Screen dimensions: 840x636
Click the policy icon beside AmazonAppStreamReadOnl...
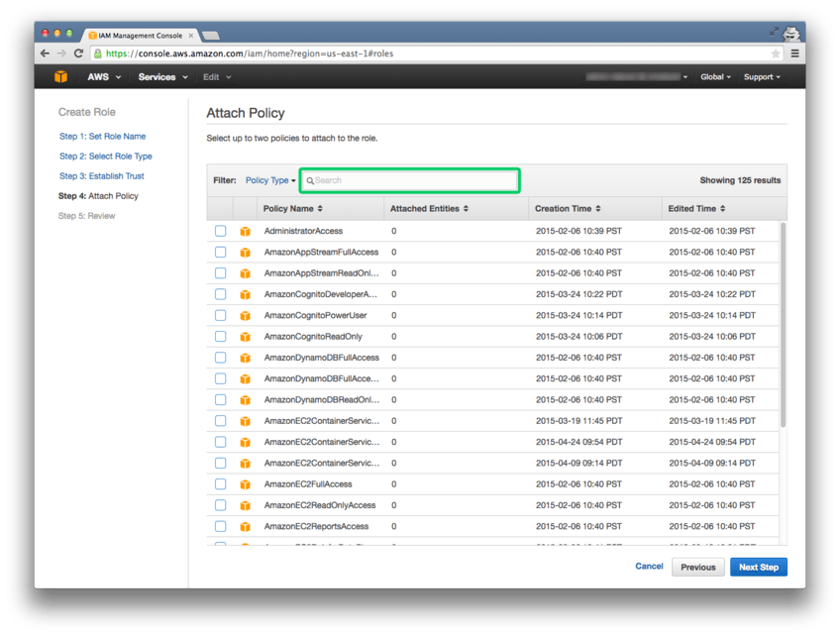pyautogui.click(x=246, y=273)
